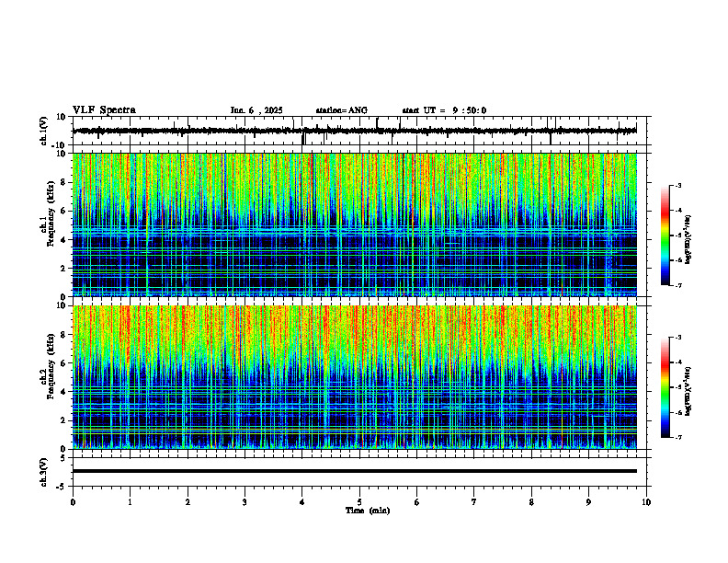Click the time axis tick label "7"
Image resolution: width=728 pixels, height=563 pixels.
pos(474,502)
